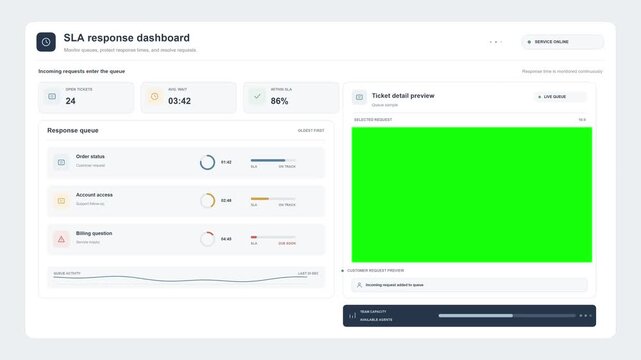Click the Open Tickets ticket icon

pos(52,96)
